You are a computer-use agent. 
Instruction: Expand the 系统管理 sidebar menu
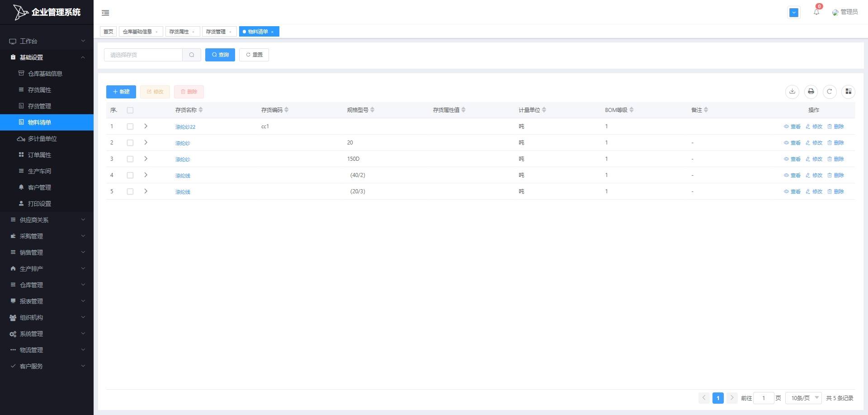click(47, 334)
